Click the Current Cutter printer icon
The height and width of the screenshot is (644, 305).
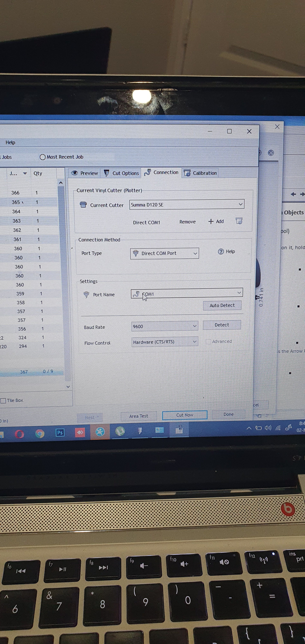tap(83, 205)
